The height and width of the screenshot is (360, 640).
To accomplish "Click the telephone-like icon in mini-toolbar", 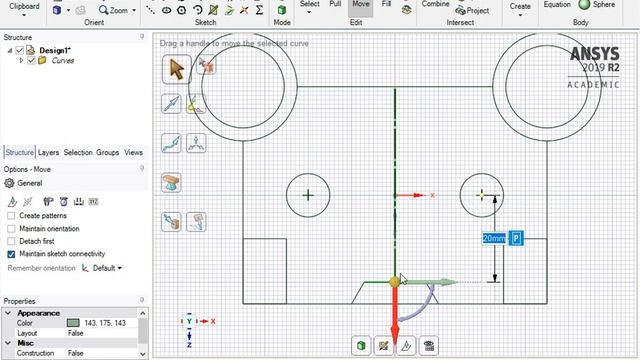I will [429, 346].
